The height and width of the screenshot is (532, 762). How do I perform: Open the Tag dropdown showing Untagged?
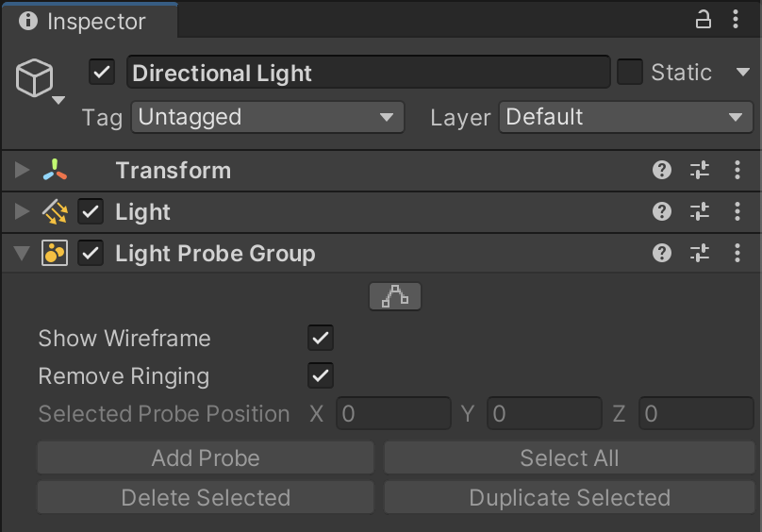(x=268, y=118)
